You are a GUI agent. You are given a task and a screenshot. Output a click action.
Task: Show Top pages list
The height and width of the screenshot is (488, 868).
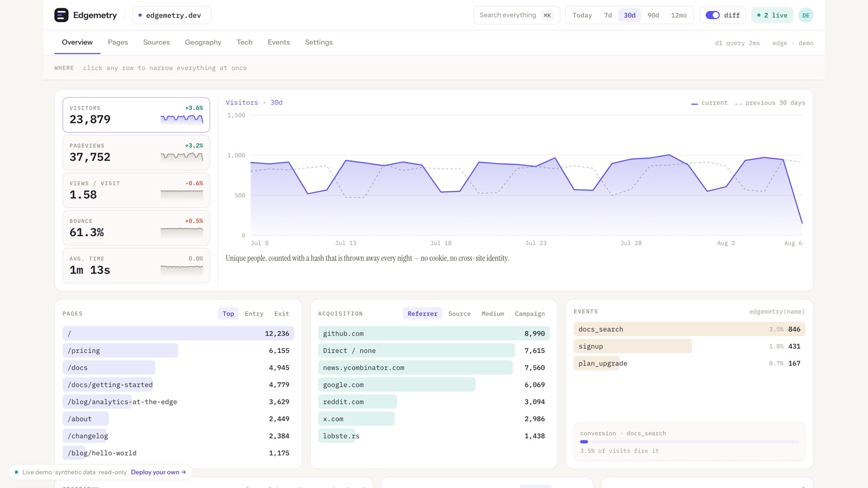click(228, 313)
